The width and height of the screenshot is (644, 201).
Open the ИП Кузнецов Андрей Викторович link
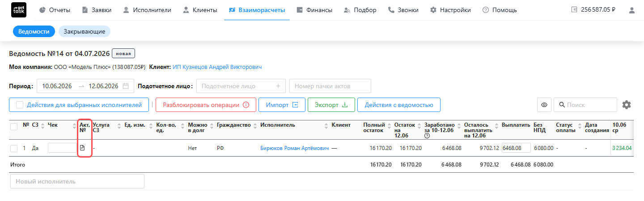click(x=217, y=67)
